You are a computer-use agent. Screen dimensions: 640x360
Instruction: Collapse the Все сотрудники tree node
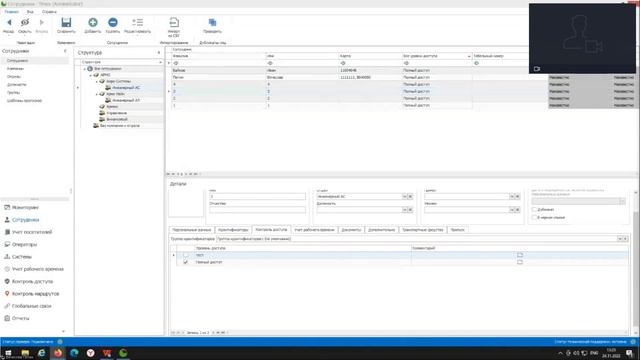[x=85, y=69]
